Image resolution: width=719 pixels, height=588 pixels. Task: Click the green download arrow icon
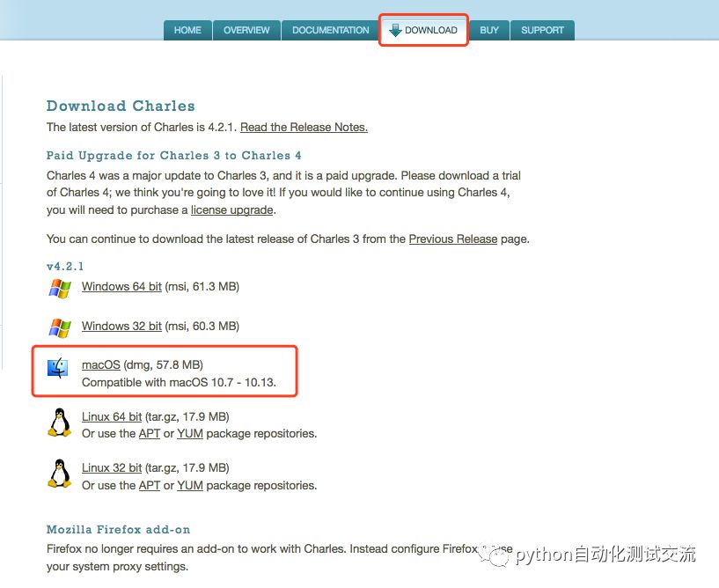395,30
